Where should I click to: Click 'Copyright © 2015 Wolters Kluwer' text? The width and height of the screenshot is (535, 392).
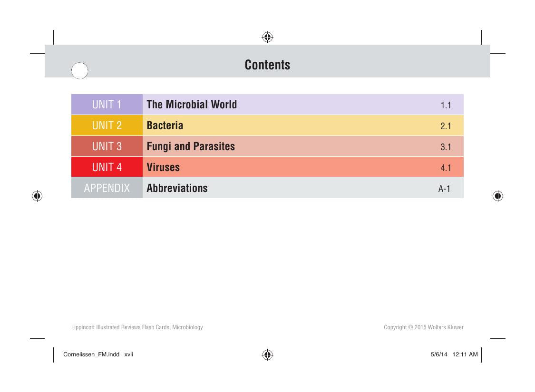coord(423,327)
